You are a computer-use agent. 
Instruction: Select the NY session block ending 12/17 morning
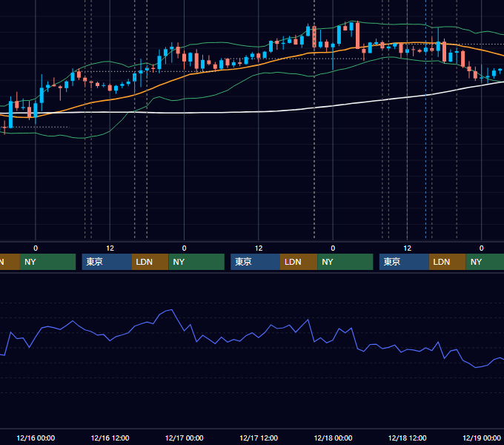[x=196, y=262]
